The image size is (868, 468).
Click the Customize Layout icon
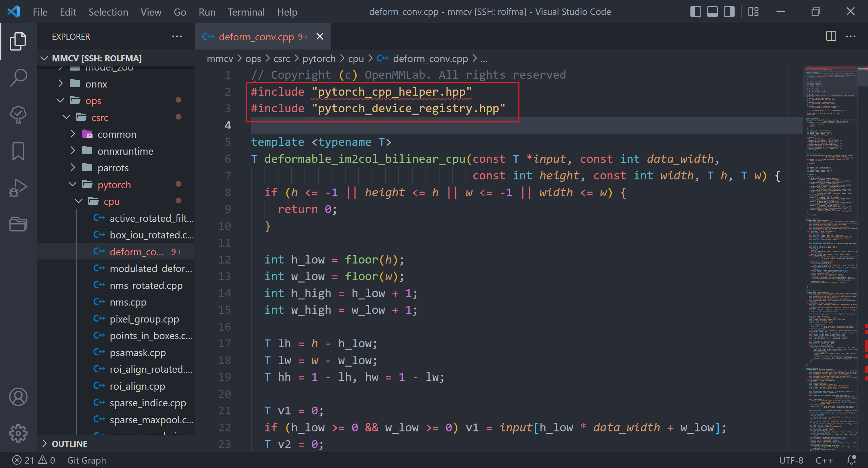[753, 12]
